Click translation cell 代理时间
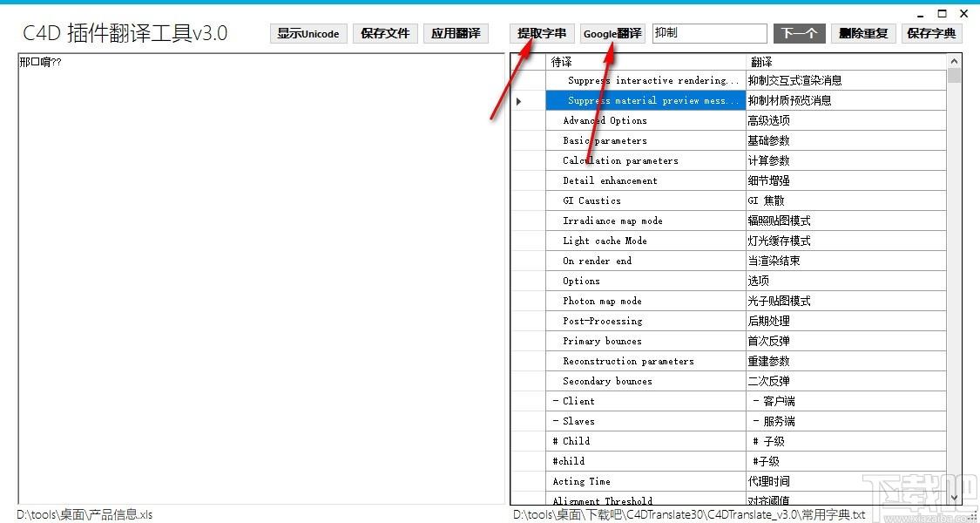Image resolution: width=980 pixels, height=523 pixels. [846, 481]
